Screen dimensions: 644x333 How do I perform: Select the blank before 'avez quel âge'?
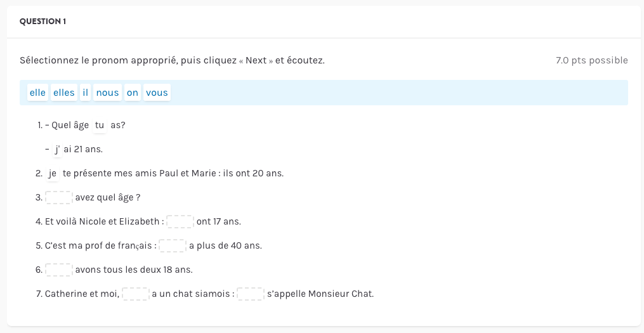[59, 197]
